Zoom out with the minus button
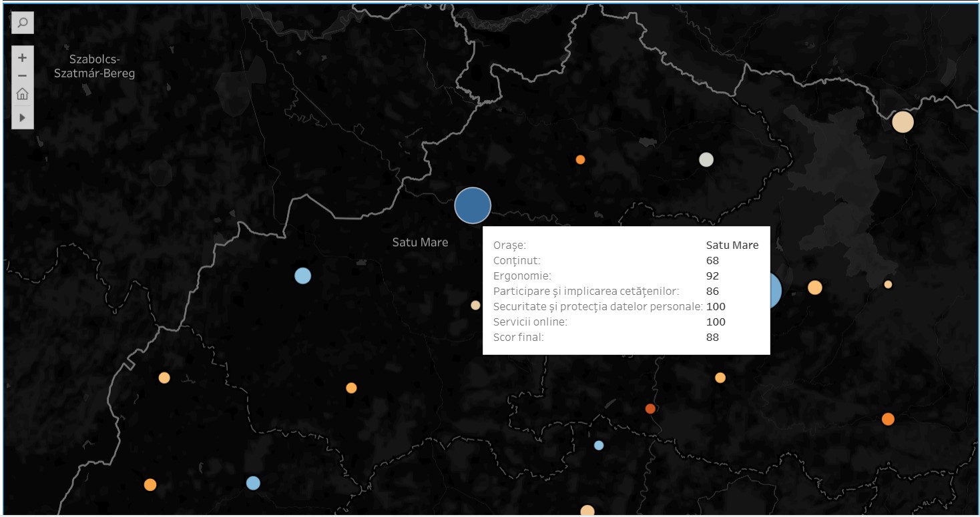The width and height of the screenshot is (980, 517). tap(23, 75)
